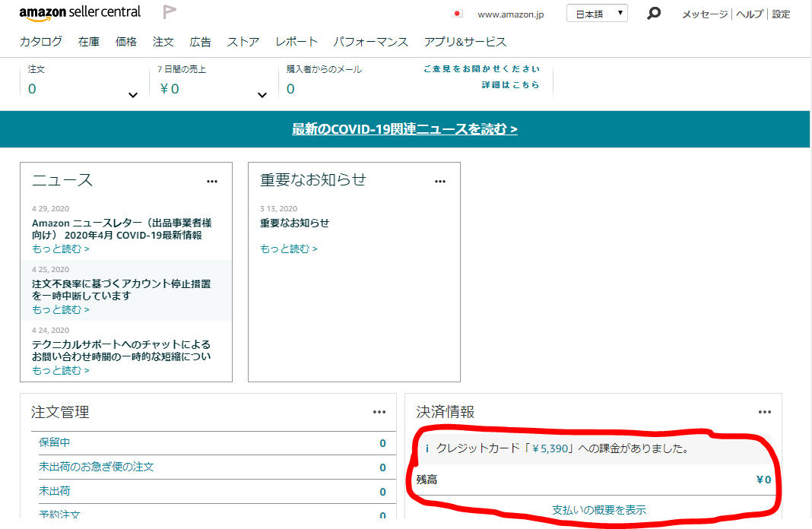812x529 pixels.
Task: Expand the 7日間の売上 summary chevron
Action: (262, 95)
